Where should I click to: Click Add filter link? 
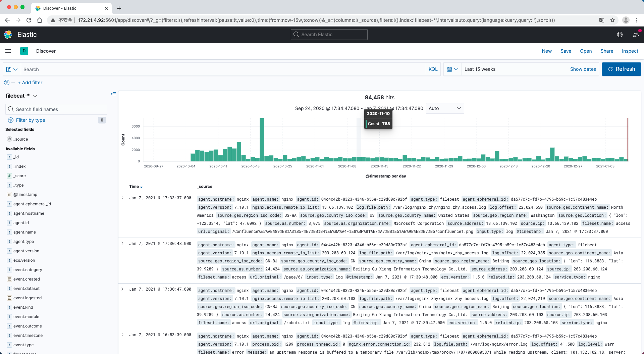pyautogui.click(x=30, y=83)
